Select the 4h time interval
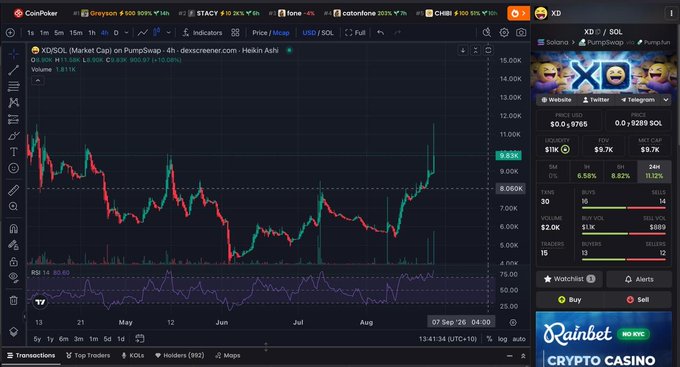 coord(105,33)
